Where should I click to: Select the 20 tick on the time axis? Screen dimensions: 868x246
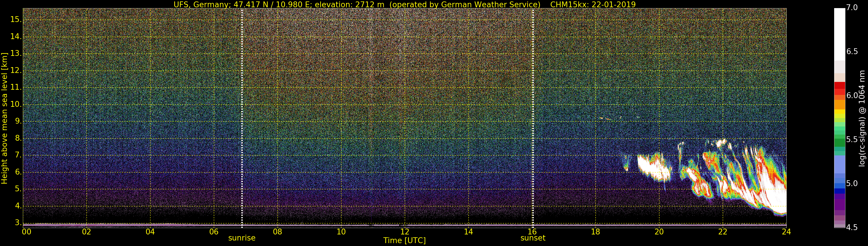click(x=659, y=232)
